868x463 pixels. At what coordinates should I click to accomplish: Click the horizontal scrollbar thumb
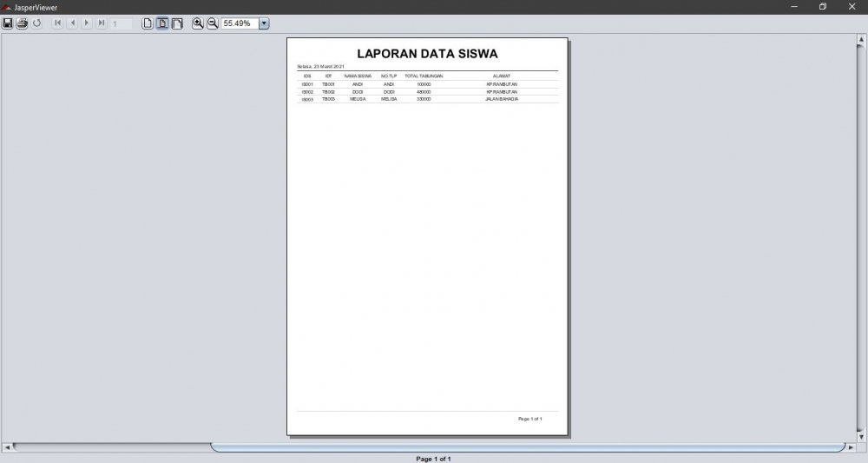point(528,447)
